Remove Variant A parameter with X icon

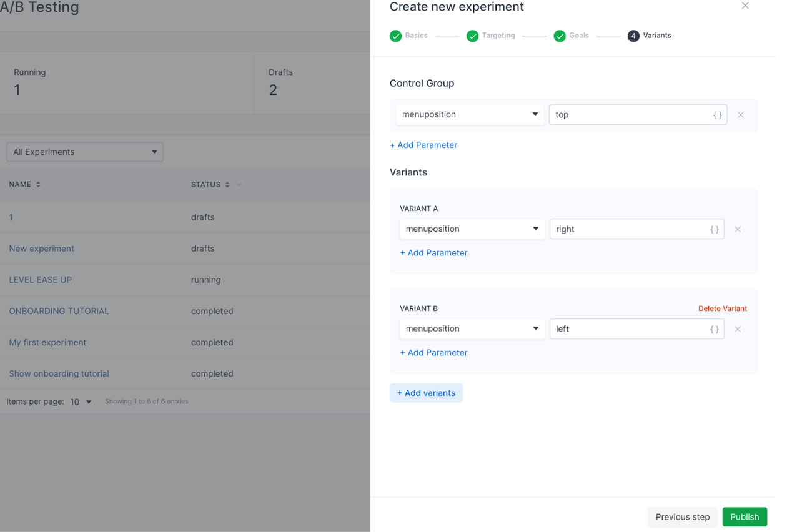pos(738,229)
